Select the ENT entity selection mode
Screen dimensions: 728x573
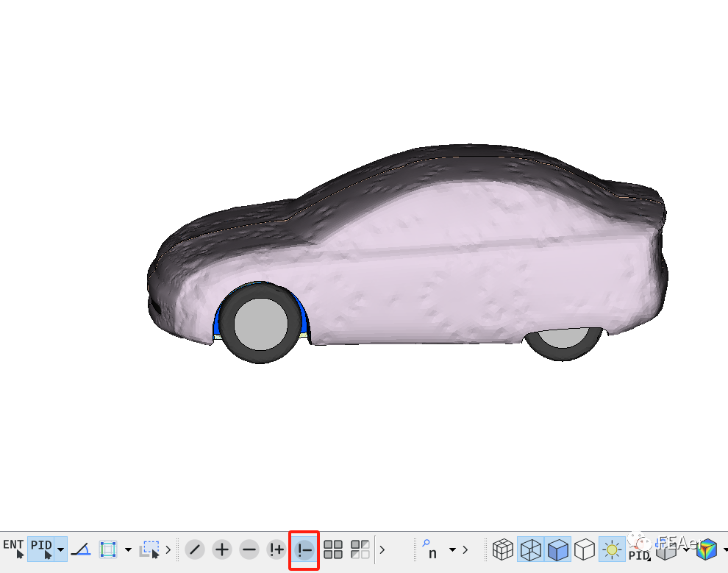tap(13, 549)
